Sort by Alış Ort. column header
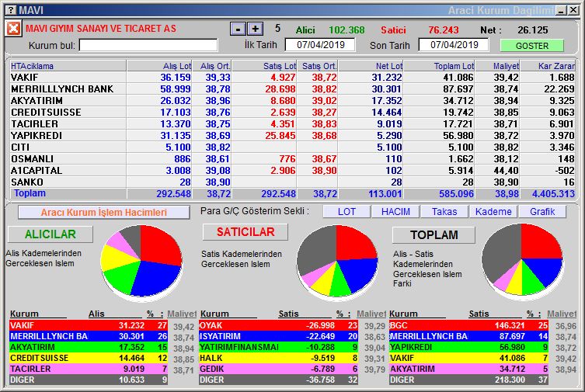Screen dimensions: 585x392 (x=212, y=66)
